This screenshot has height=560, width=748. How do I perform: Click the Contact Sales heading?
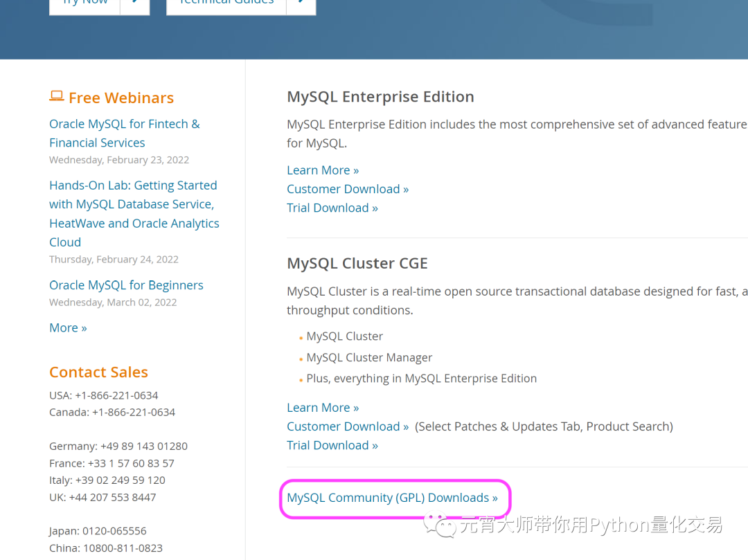click(99, 372)
